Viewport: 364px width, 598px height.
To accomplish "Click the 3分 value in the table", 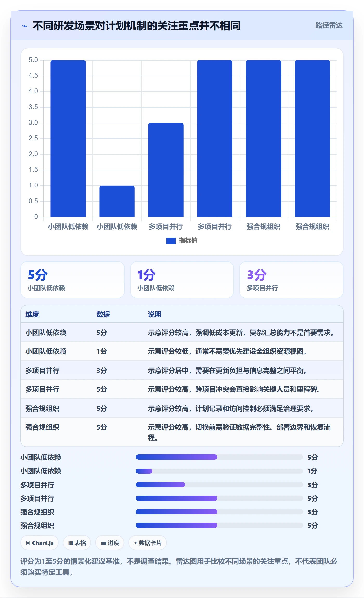I will [102, 370].
